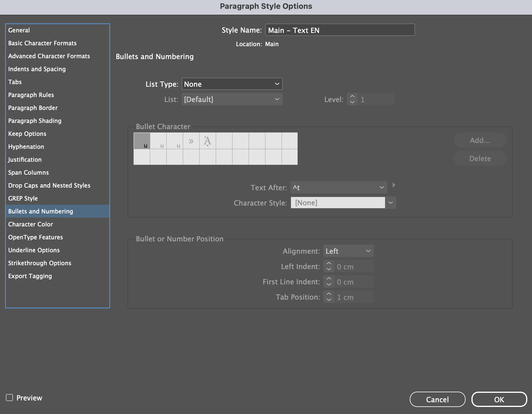The height and width of the screenshot is (414, 532).
Task: Open the List Type dropdown
Action: click(232, 84)
